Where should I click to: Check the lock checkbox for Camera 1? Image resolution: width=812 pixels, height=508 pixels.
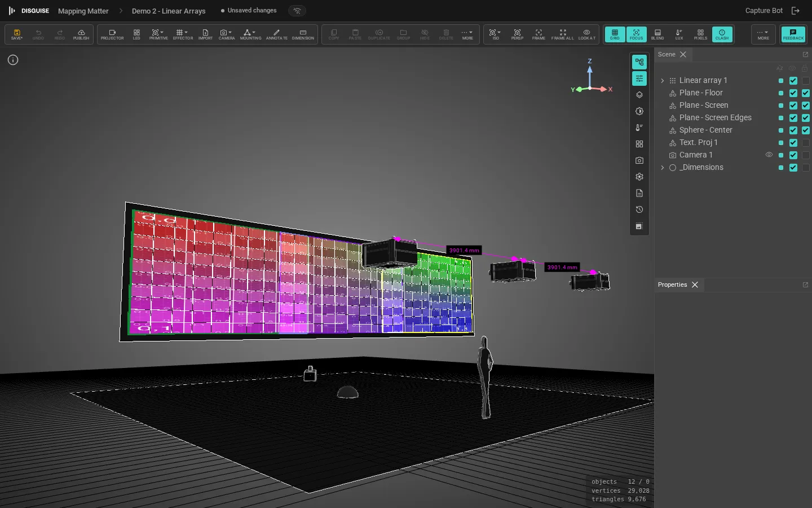coord(806,155)
